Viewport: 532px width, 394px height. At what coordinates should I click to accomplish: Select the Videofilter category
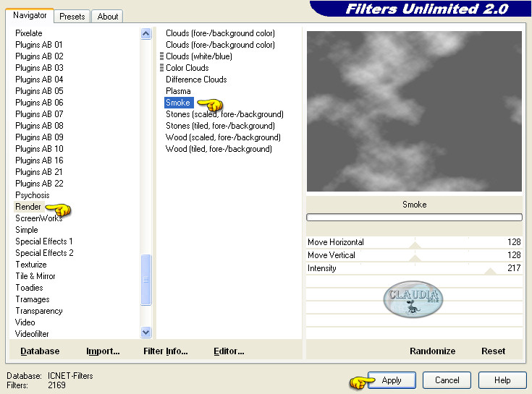pyautogui.click(x=32, y=334)
